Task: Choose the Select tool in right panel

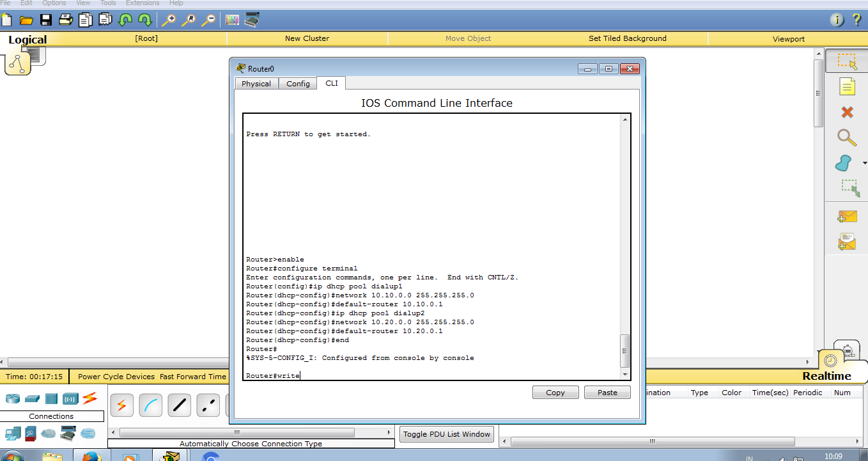Action: coord(847,61)
